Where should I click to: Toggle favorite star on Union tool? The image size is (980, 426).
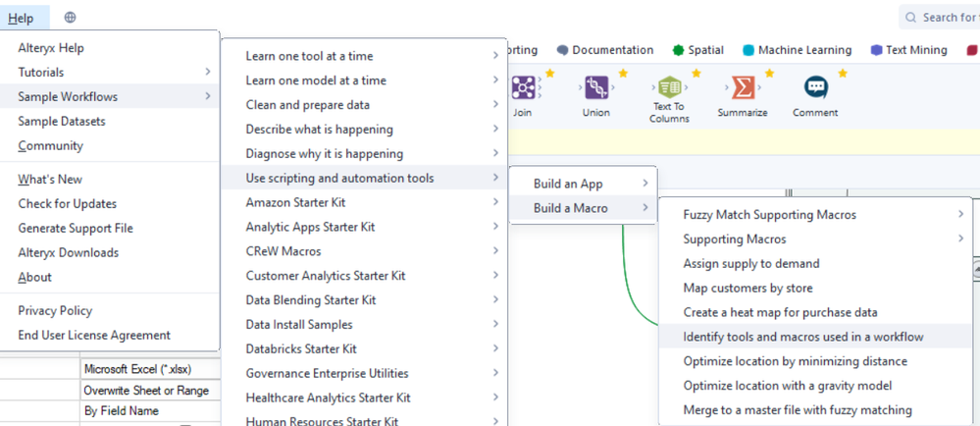(623, 74)
